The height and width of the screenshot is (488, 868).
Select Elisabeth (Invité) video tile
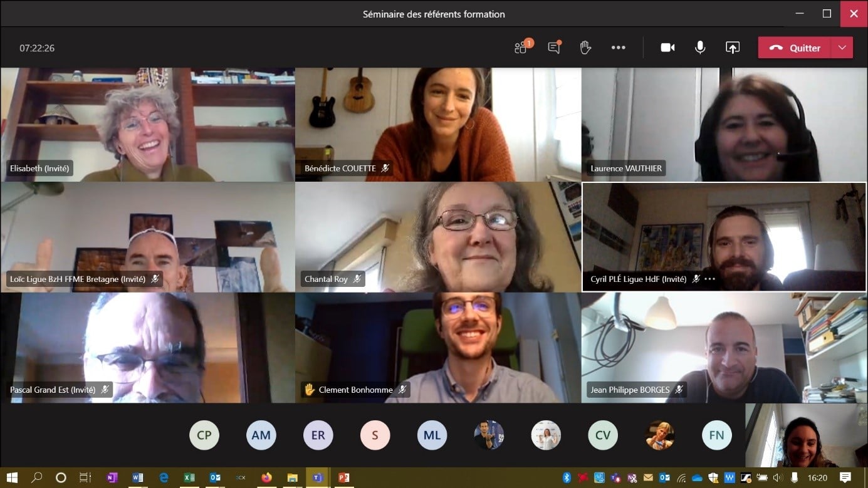[148, 125]
